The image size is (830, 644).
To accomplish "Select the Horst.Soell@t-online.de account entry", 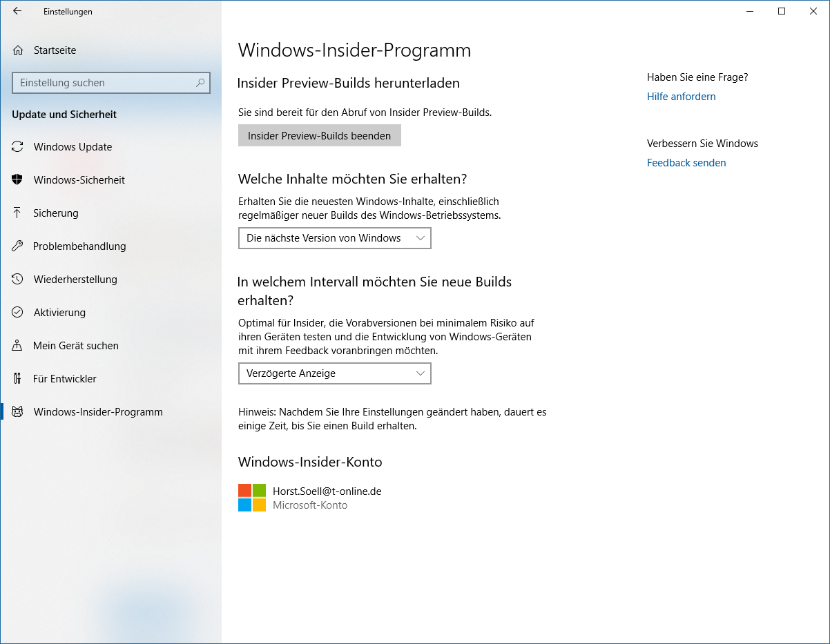I will (x=327, y=491).
